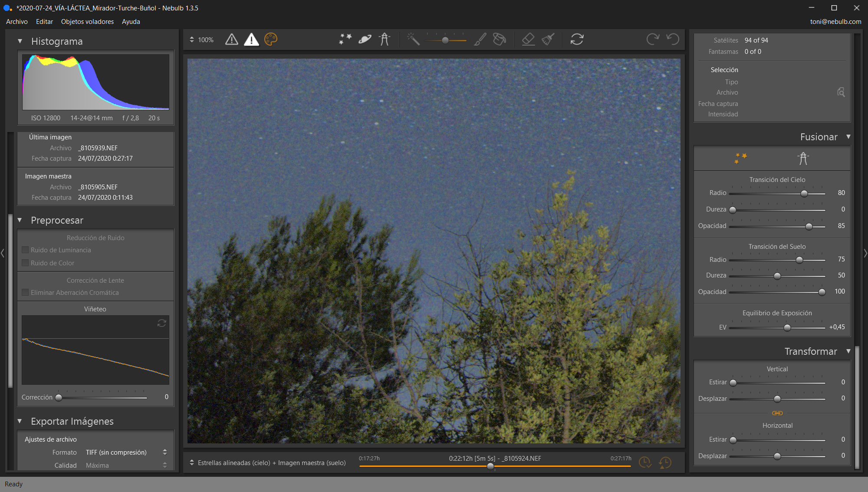Adjust the Horizontal Estirar slider
This screenshot has width=868, height=492.
pyautogui.click(x=733, y=440)
